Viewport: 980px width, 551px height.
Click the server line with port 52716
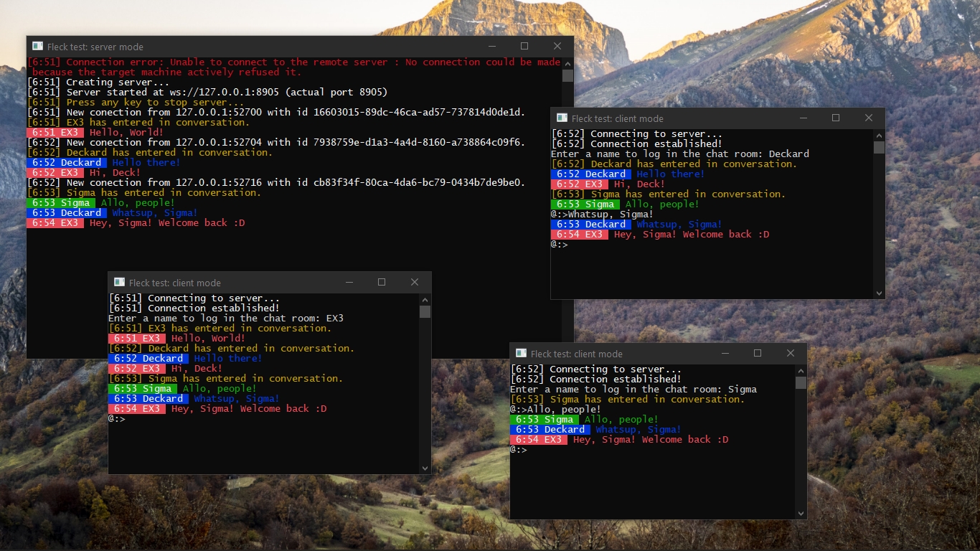[x=276, y=183]
